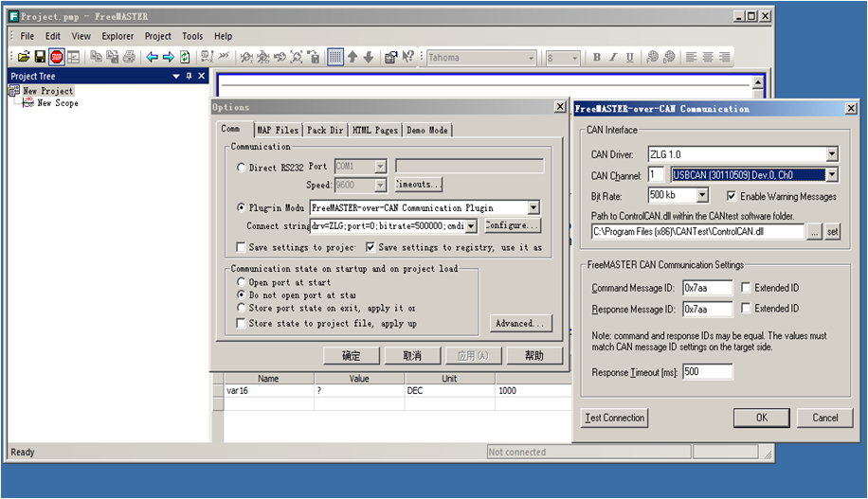Switch to the Demo Mode tab
Image resolution: width=868 pixels, height=499 pixels.
point(426,130)
